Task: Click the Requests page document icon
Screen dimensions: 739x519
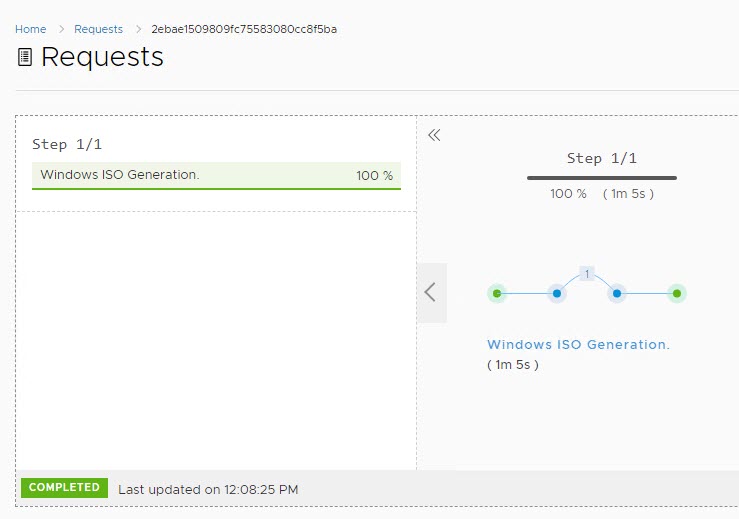Action: (x=25, y=58)
